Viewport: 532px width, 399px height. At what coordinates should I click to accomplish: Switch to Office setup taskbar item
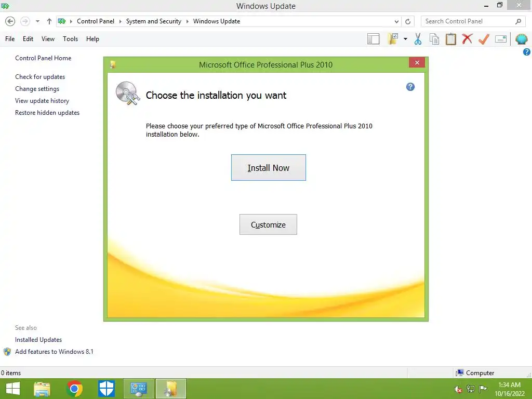pos(170,389)
